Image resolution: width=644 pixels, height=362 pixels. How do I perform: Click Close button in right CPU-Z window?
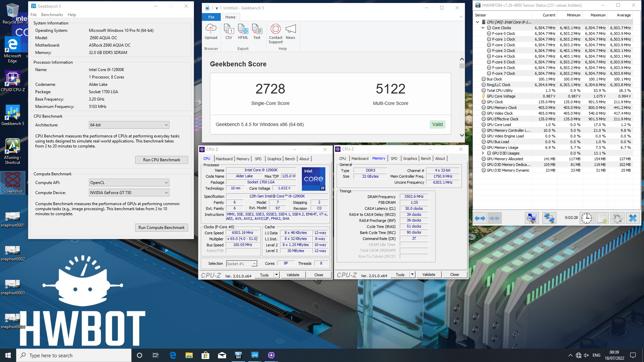[454, 275]
